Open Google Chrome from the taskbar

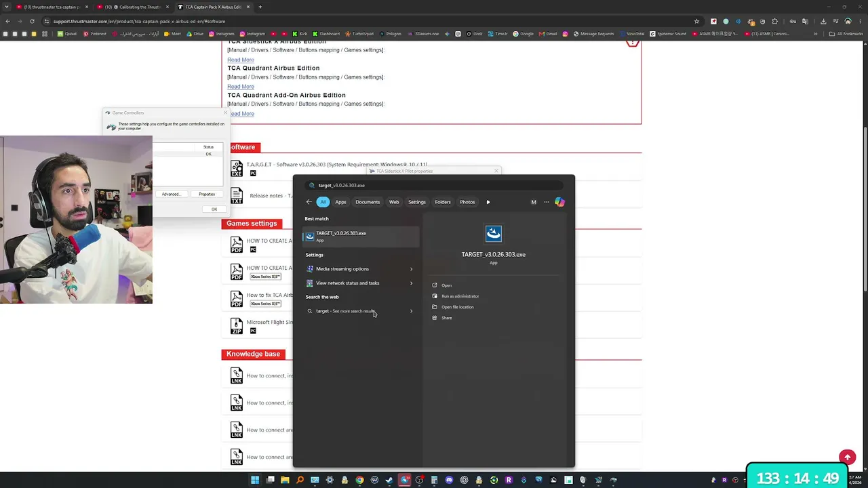point(359,480)
